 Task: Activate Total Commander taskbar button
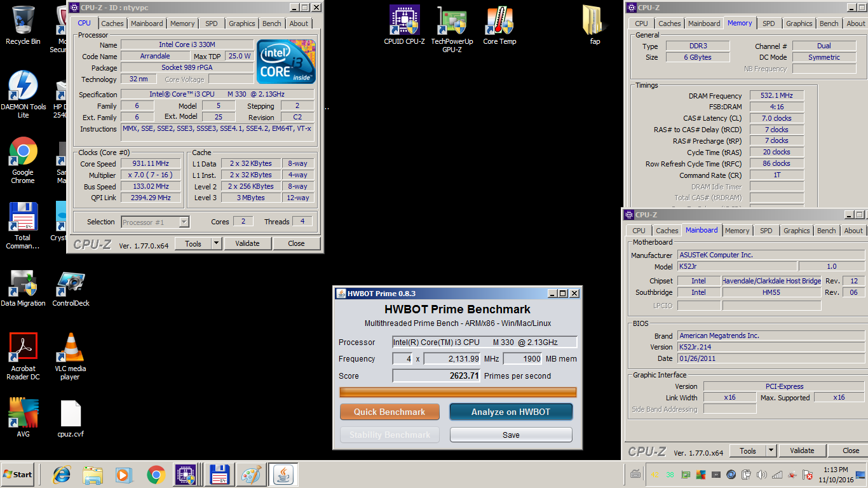(219, 475)
